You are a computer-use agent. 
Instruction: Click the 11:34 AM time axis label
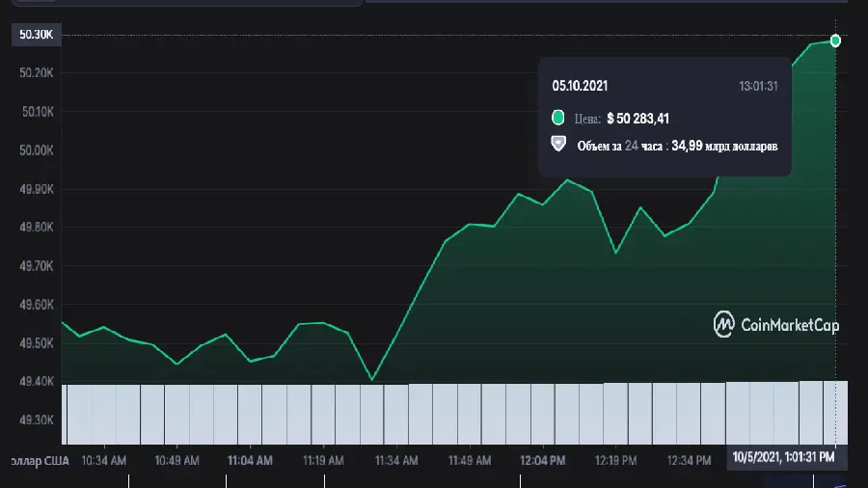[x=396, y=461]
